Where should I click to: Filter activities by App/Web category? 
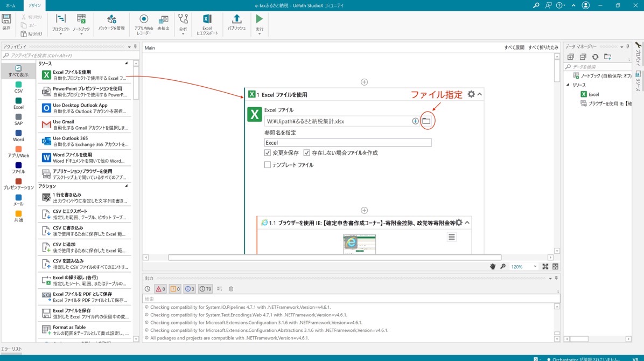coord(18,152)
